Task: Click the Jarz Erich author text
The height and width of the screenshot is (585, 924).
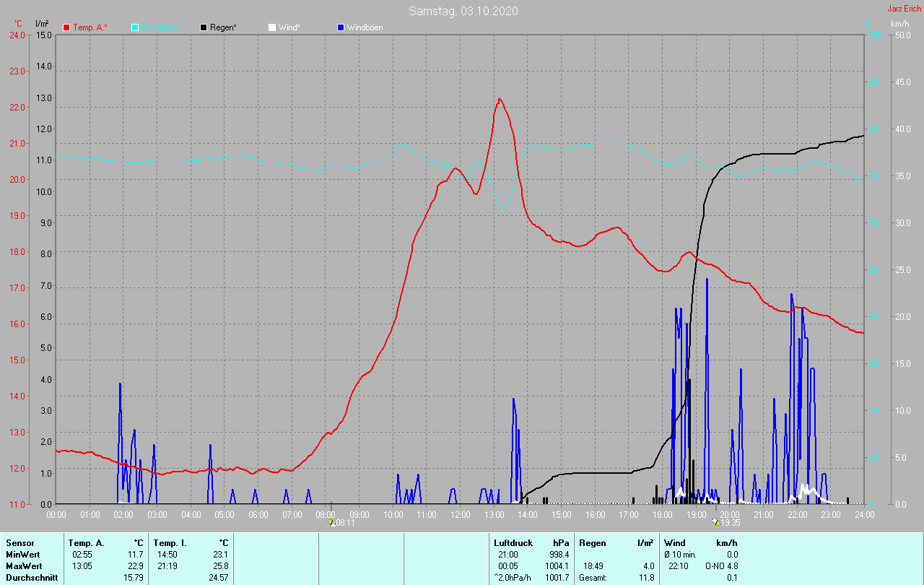Action: 904,9
